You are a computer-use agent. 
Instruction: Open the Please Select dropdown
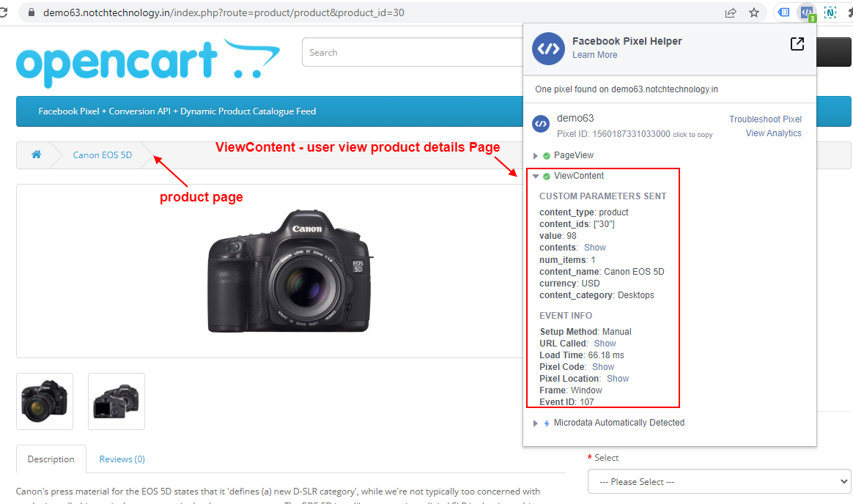pyautogui.click(x=718, y=481)
